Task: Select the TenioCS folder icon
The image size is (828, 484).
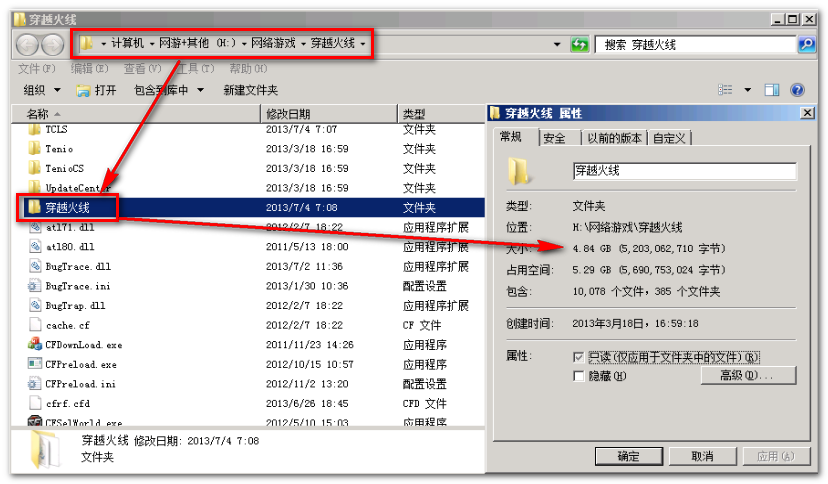Action: [x=34, y=168]
